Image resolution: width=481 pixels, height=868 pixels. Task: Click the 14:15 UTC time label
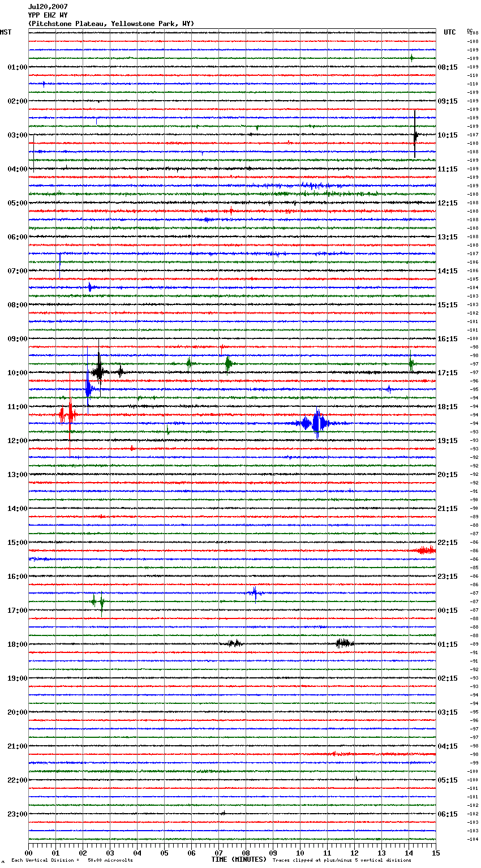click(x=448, y=271)
